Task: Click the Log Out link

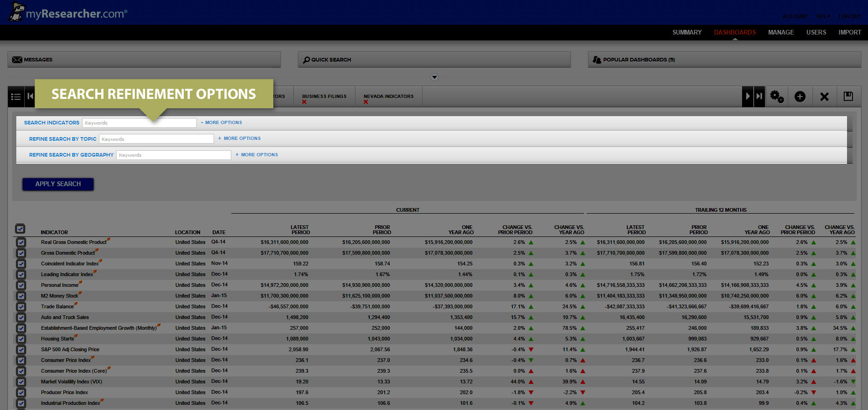Action: click(850, 16)
